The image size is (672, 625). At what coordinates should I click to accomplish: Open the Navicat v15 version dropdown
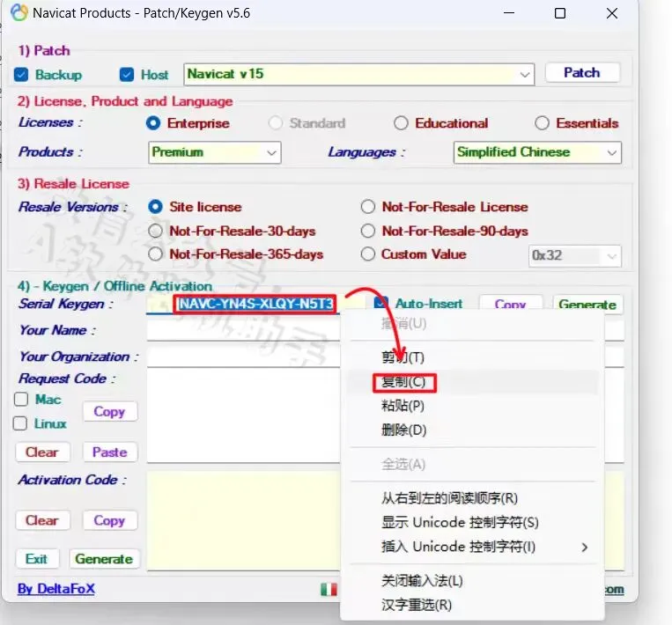pyautogui.click(x=359, y=75)
